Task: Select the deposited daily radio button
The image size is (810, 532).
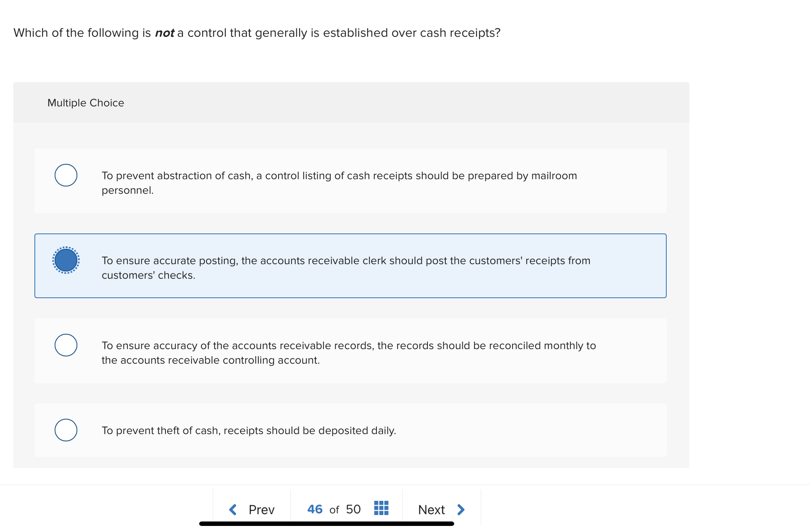Action: click(x=66, y=430)
